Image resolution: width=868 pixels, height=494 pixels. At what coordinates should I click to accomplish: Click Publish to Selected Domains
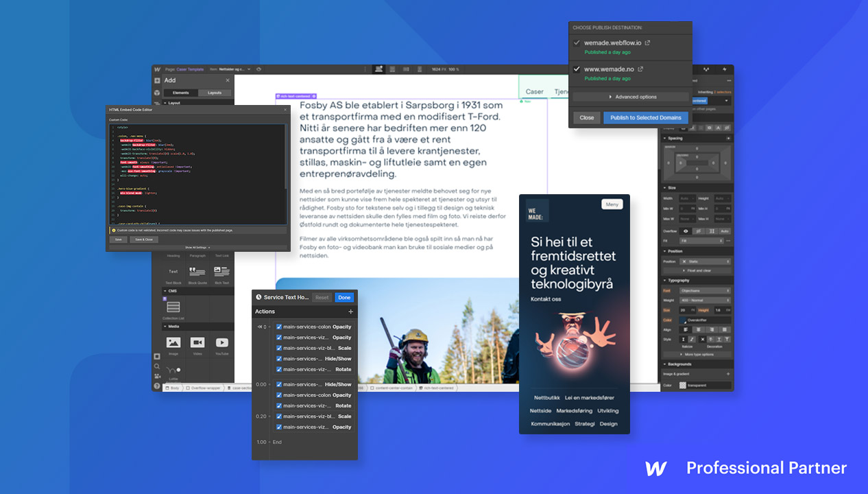(x=646, y=117)
